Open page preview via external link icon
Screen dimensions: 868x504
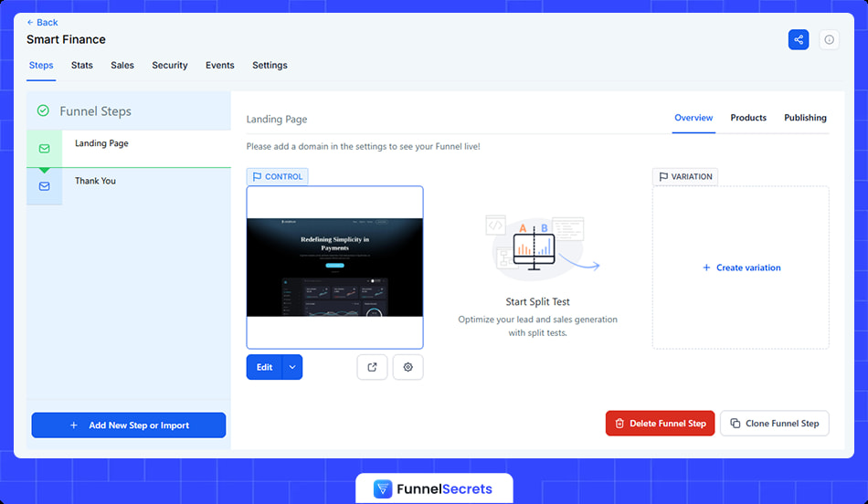pyautogui.click(x=372, y=367)
